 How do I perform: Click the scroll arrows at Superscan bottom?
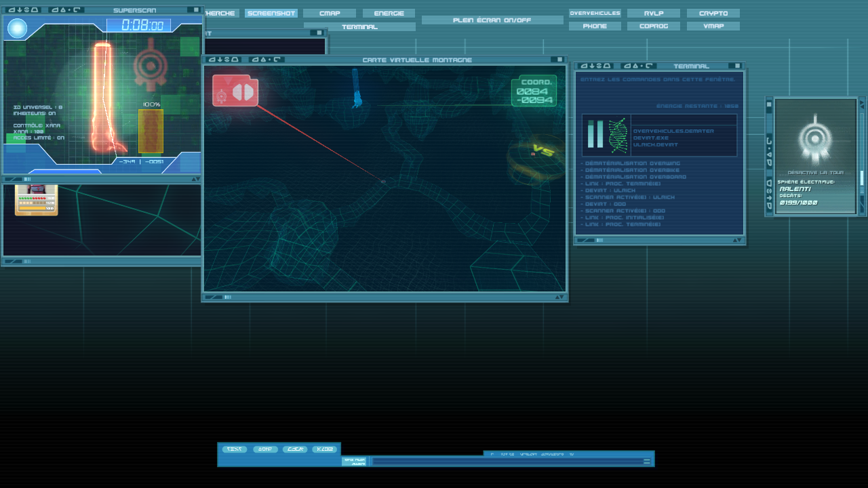(x=195, y=179)
